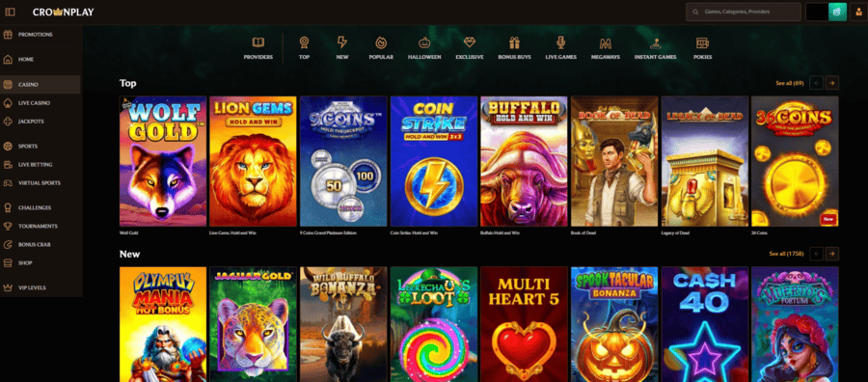Open the Lion Gems game thumbnail
The height and width of the screenshot is (382, 868).
tap(253, 161)
